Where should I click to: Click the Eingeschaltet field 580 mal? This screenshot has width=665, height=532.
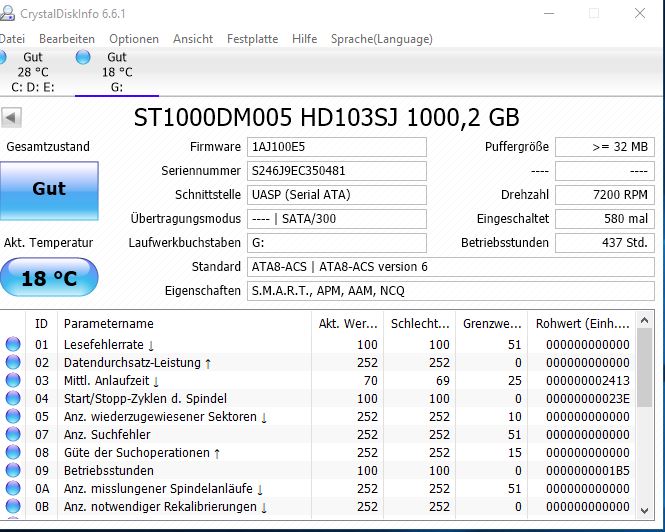[x=605, y=219]
